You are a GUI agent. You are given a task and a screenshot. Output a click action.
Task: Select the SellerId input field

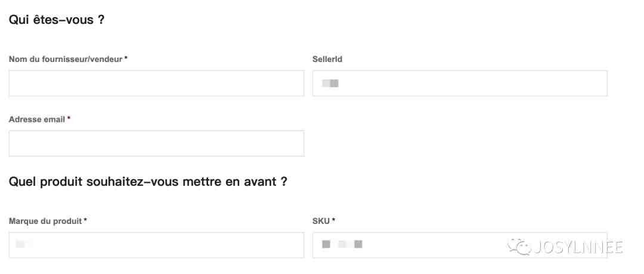pos(460,83)
